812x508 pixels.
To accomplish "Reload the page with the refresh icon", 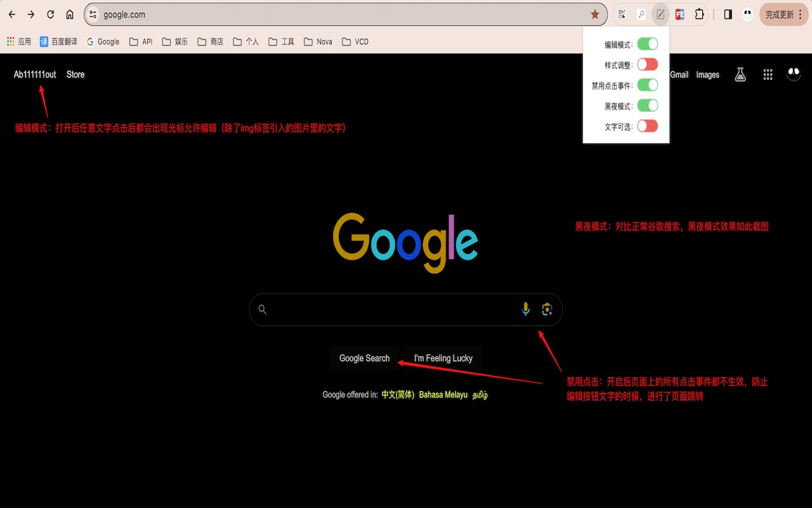I will coord(50,15).
